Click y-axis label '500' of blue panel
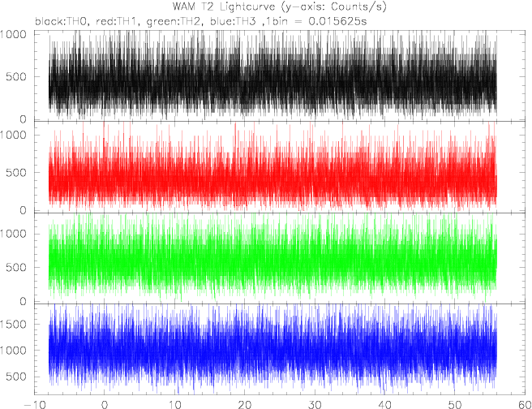Image resolution: width=532 pixels, height=409 pixels. [16, 377]
